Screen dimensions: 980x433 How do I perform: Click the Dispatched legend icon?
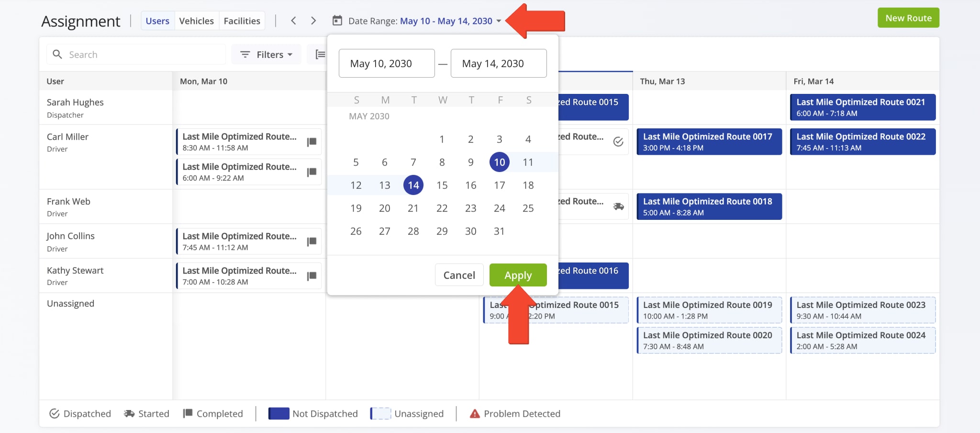(x=55, y=413)
